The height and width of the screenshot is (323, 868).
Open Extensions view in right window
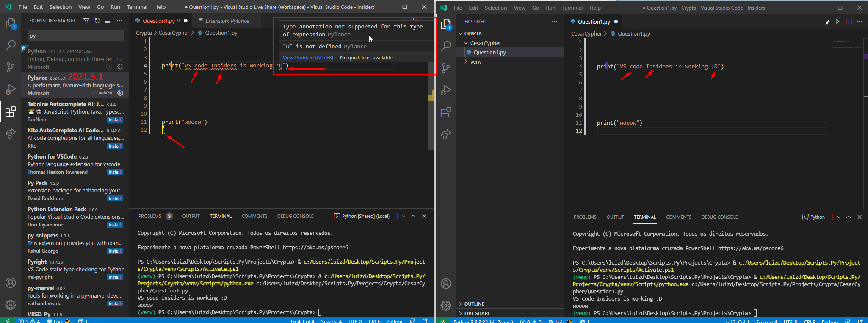click(x=446, y=113)
